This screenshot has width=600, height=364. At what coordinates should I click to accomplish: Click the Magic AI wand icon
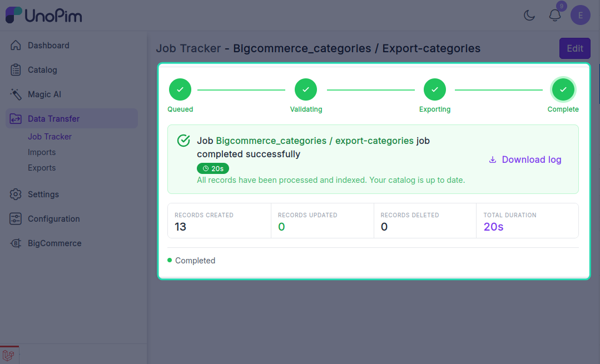pyautogui.click(x=16, y=94)
